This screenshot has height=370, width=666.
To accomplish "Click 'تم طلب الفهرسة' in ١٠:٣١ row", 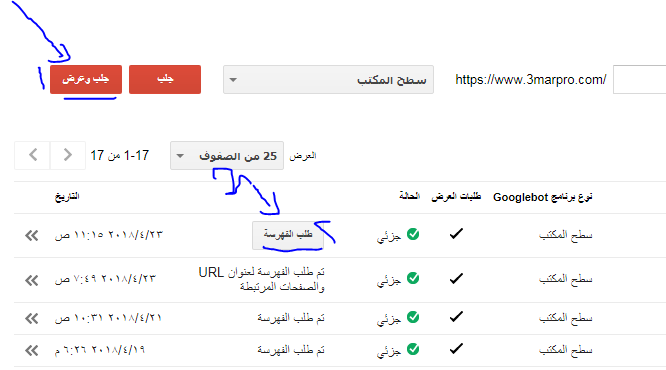I will (x=291, y=318).
